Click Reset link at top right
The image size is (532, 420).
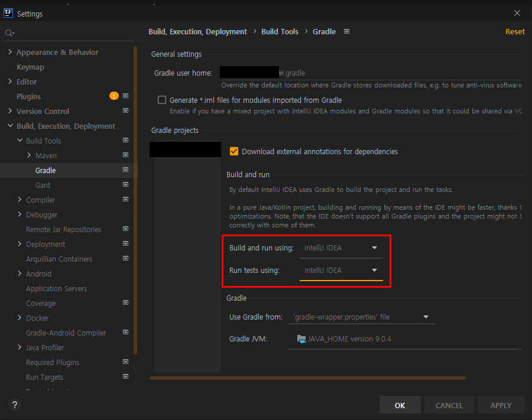(x=515, y=31)
